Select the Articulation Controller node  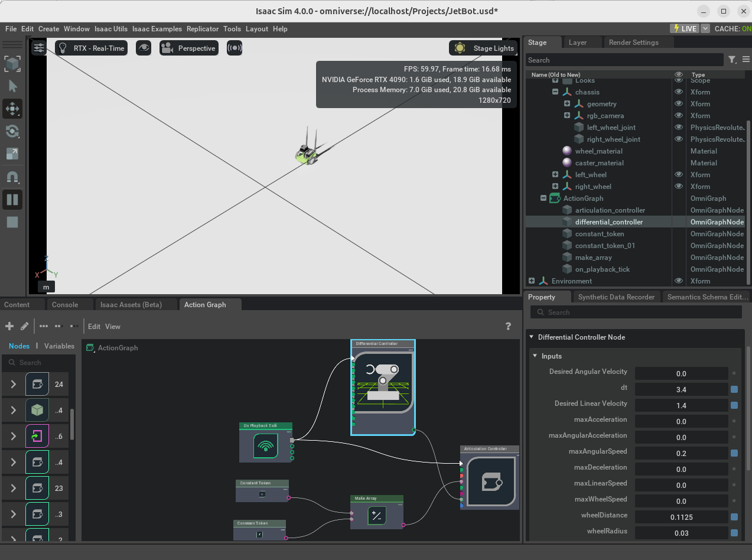[x=490, y=478]
